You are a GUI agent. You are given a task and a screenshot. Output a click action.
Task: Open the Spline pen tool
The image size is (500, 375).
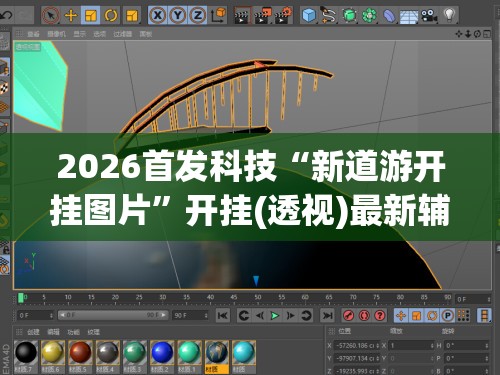click(329, 15)
